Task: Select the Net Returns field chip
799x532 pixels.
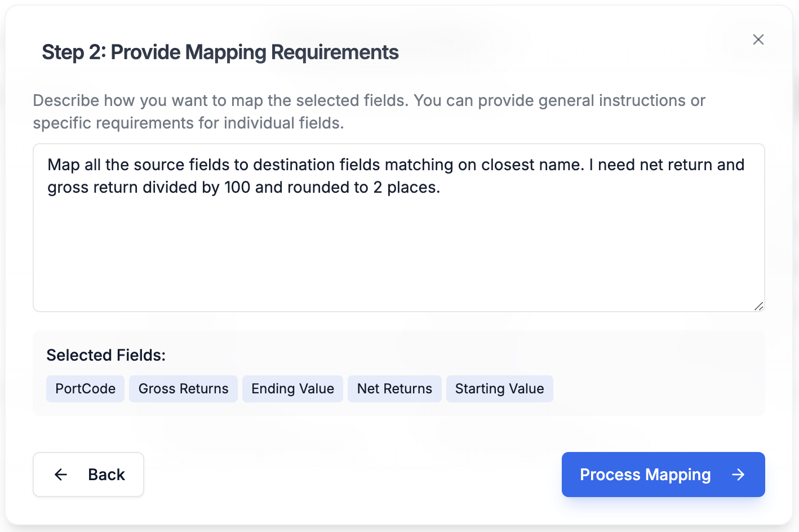Action: pos(394,388)
